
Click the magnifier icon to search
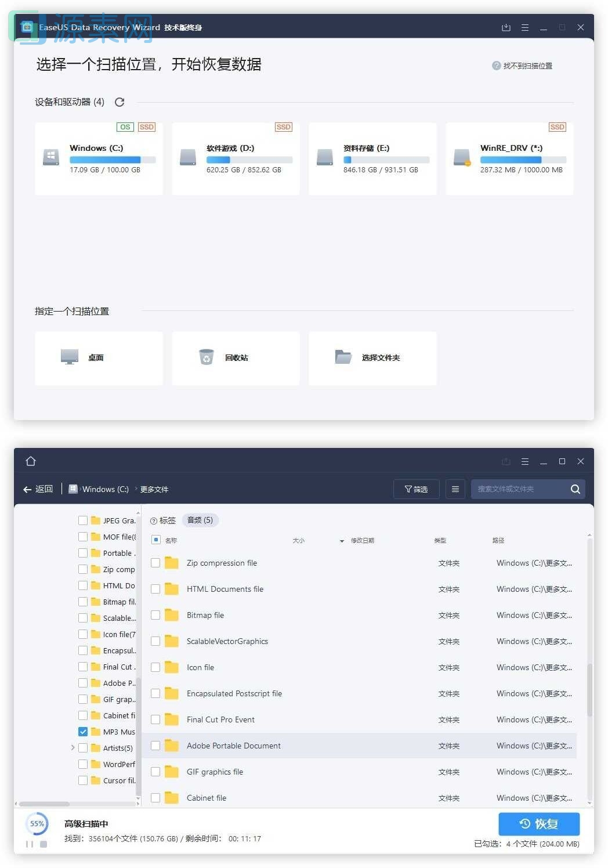tap(575, 489)
